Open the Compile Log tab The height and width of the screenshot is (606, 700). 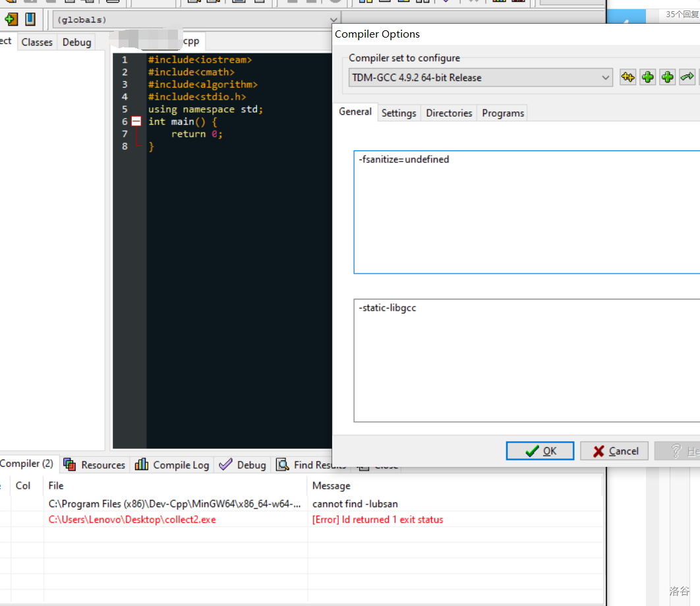coord(172,465)
